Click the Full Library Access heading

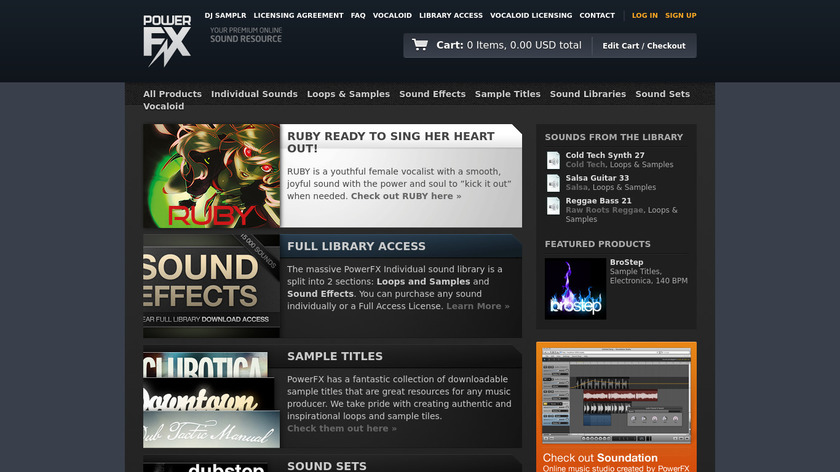[x=356, y=246]
